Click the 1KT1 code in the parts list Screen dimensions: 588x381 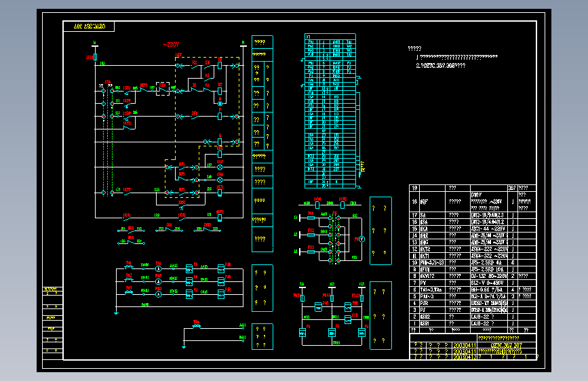click(425, 256)
